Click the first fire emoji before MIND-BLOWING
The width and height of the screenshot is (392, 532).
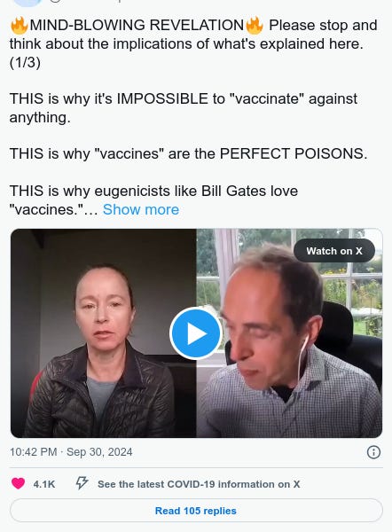tap(19, 26)
